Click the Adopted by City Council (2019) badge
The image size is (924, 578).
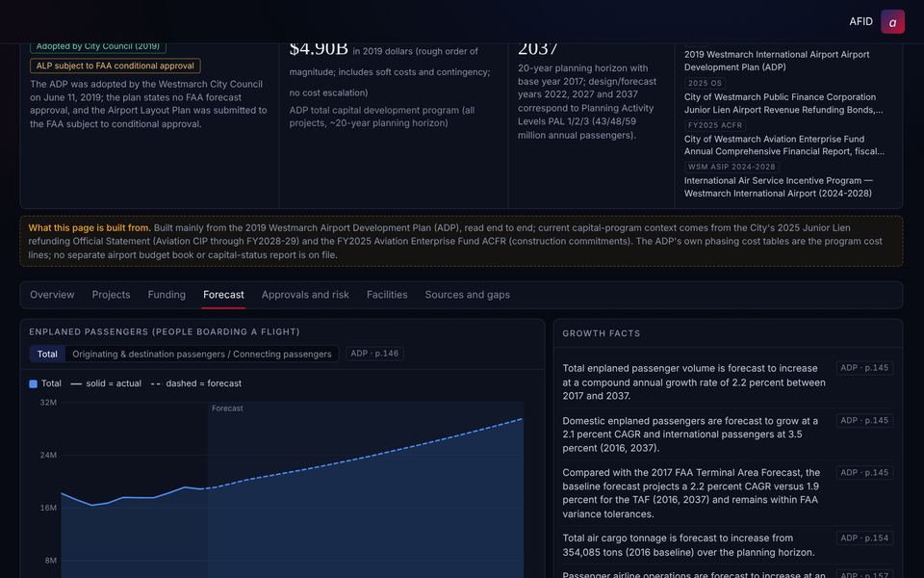(98, 47)
